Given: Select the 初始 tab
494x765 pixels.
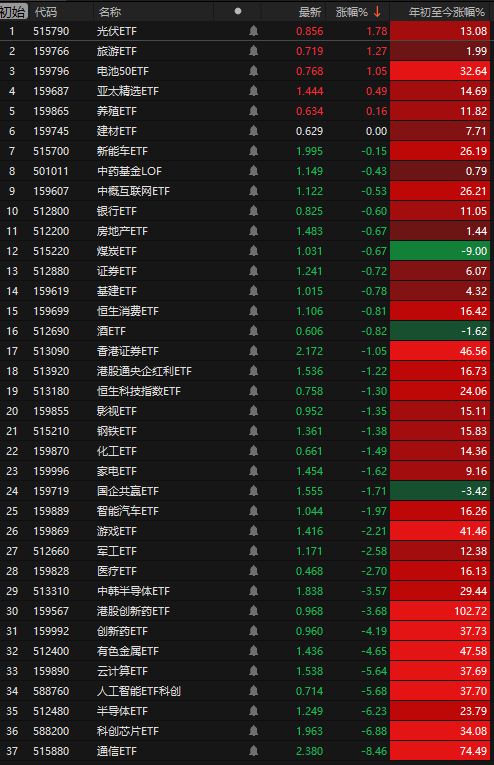Looking at the screenshot, I should pyautogui.click(x=13, y=12).
